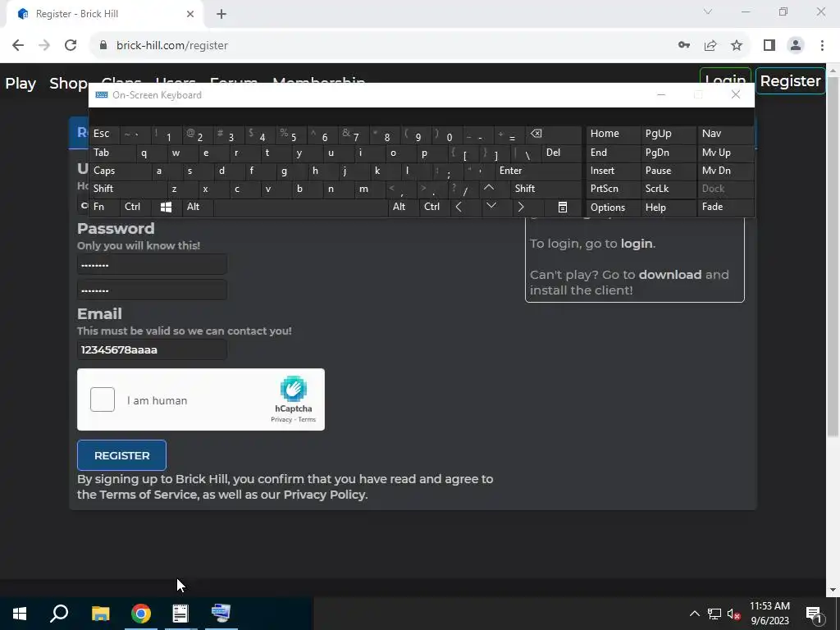Image resolution: width=840 pixels, height=630 pixels.
Task: Follow the 'download' link in sidebar
Action: pyautogui.click(x=670, y=274)
